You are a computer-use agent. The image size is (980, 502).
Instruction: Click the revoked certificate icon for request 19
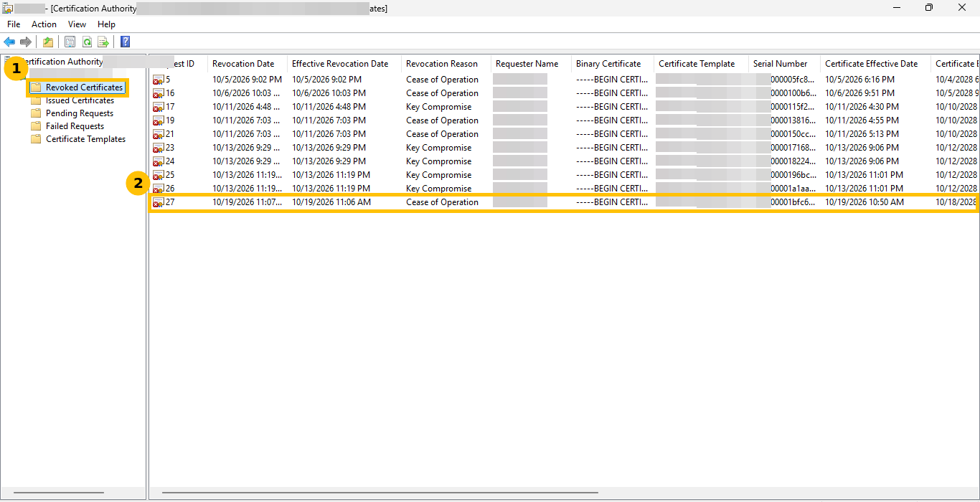158,120
